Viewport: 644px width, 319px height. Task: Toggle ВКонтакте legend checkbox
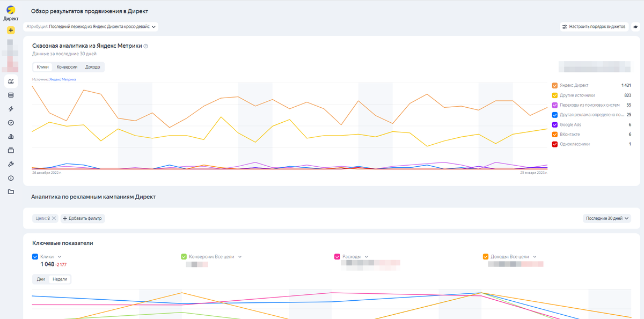pos(554,134)
